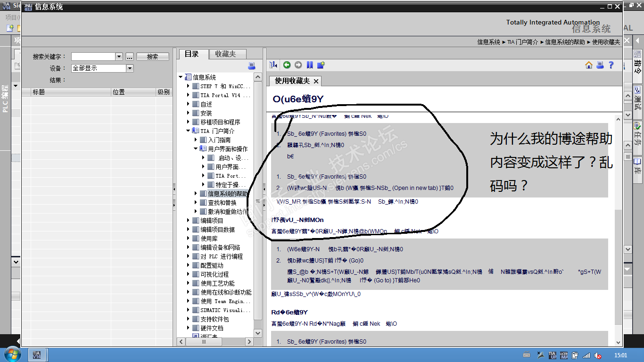
Task: Select 编辑项目数据 tree item
Action: click(217, 230)
